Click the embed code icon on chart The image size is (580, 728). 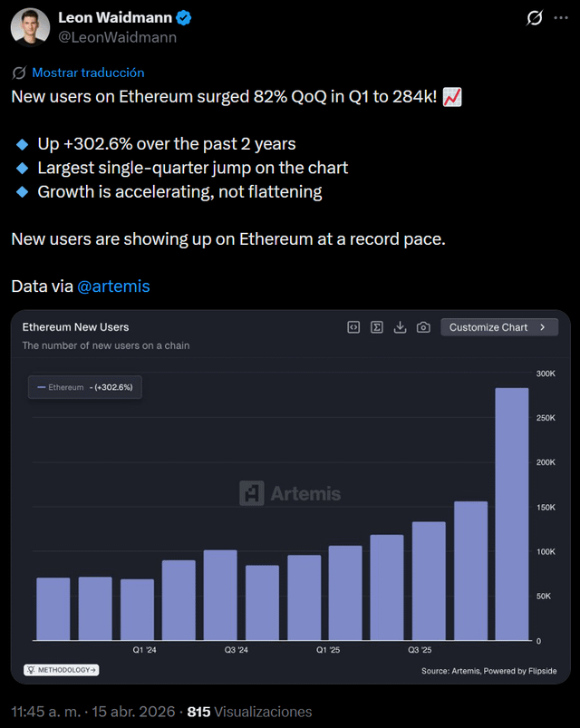coord(353,327)
